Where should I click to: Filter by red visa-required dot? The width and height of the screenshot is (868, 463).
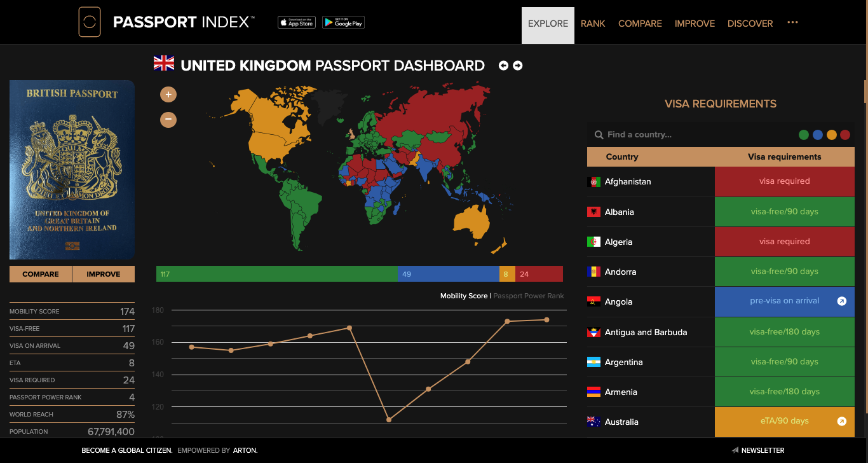coord(845,135)
